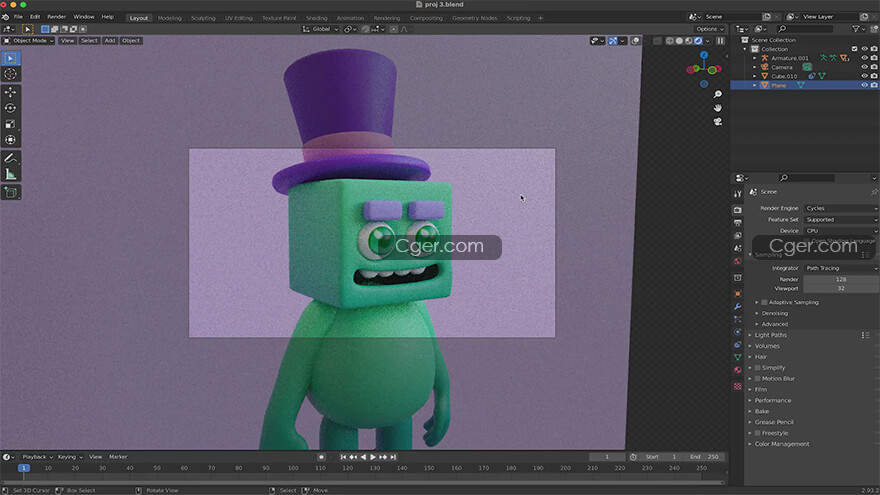
Task: Hide the Plane object in viewport
Action: point(864,85)
